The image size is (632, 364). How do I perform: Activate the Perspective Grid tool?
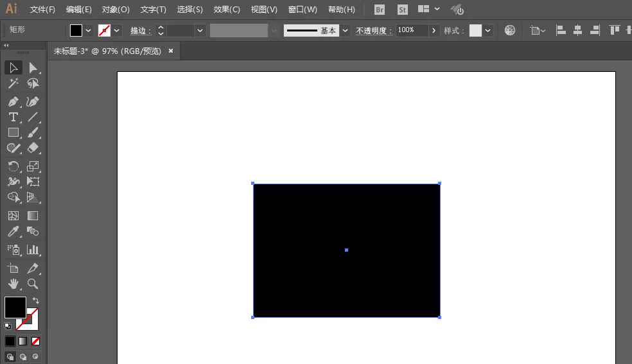coord(33,197)
